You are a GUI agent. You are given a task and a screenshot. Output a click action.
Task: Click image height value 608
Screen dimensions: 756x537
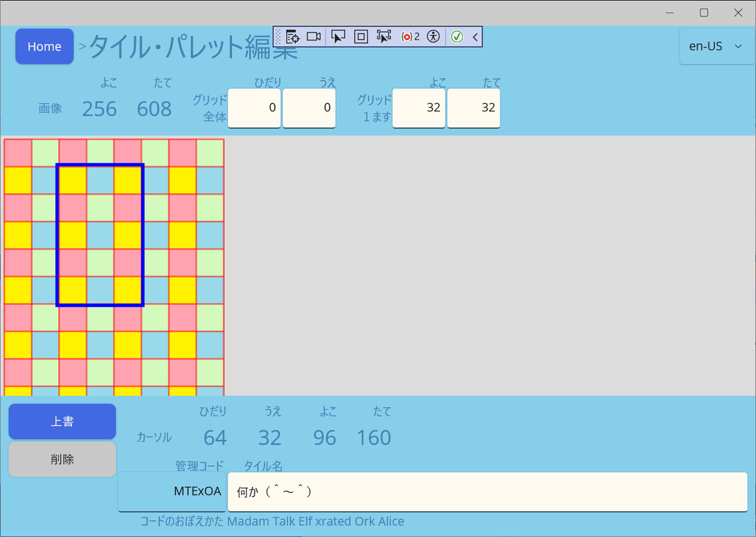(x=154, y=109)
